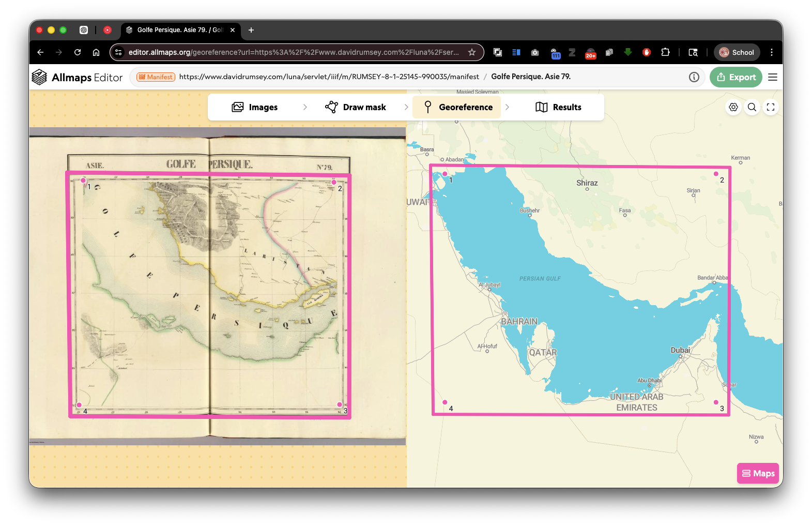Image resolution: width=812 pixels, height=526 pixels.
Task: Click the Manifest badge
Action: pos(156,77)
